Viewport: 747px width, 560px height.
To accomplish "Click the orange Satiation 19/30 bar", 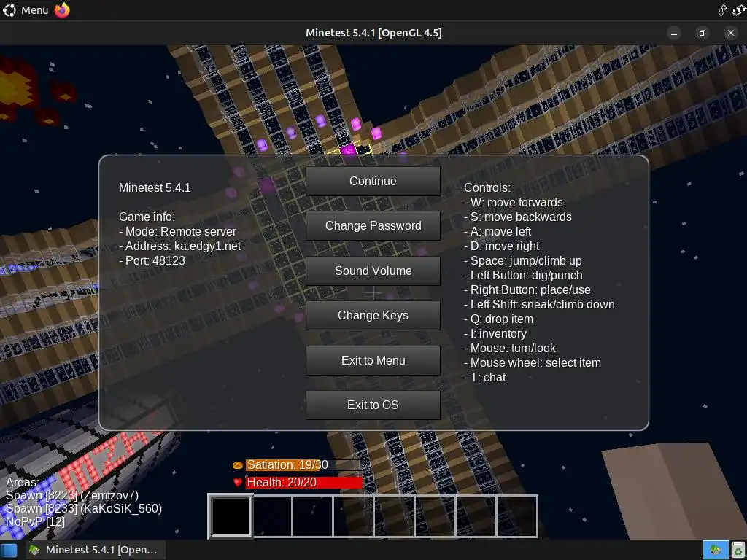I will click(x=304, y=464).
